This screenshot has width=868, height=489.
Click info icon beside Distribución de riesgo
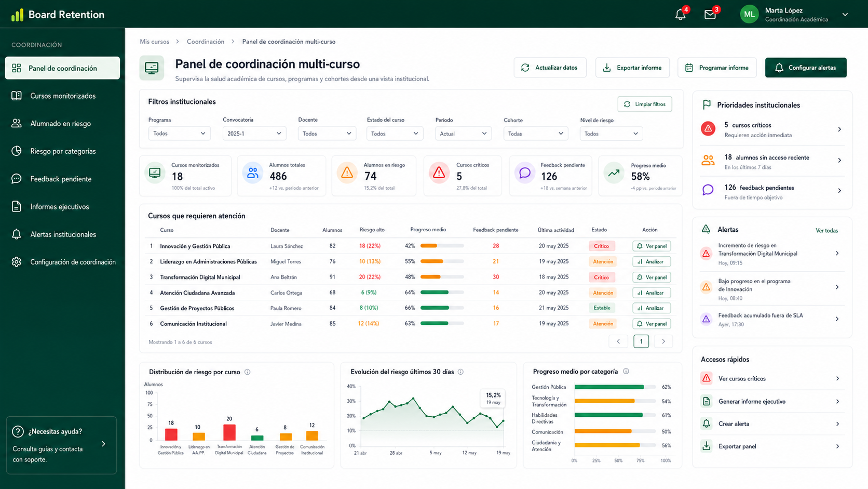pos(247,372)
